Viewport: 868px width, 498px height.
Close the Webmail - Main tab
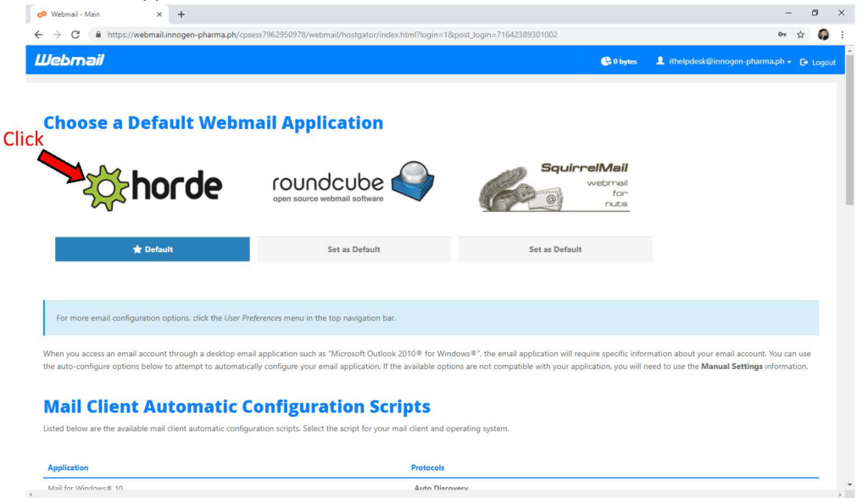[x=159, y=14]
